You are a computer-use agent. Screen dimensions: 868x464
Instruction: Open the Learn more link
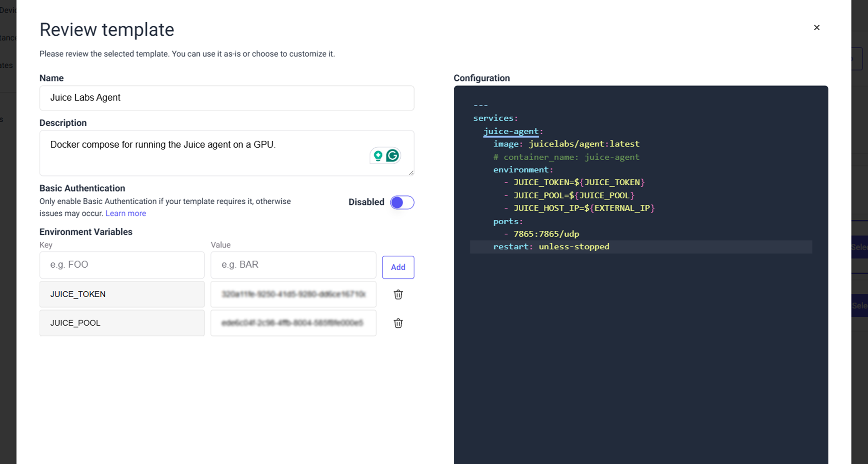click(125, 213)
